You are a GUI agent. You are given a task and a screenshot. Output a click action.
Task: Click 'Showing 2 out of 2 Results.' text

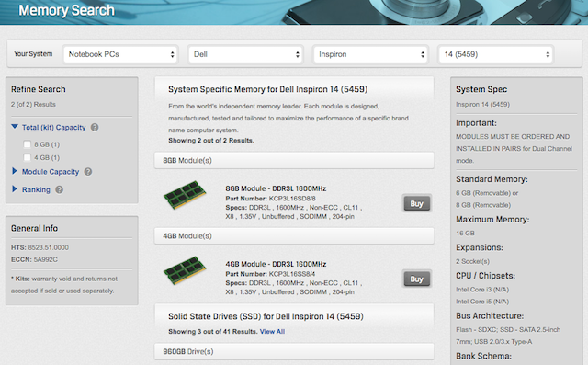[211, 141]
